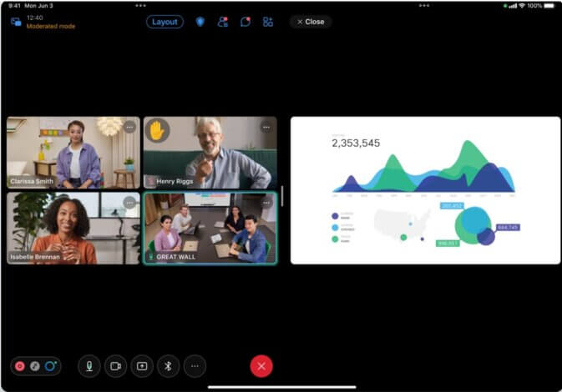Open more options on Henry Riggs' video
This screenshot has width=562, height=392.
(x=266, y=128)
